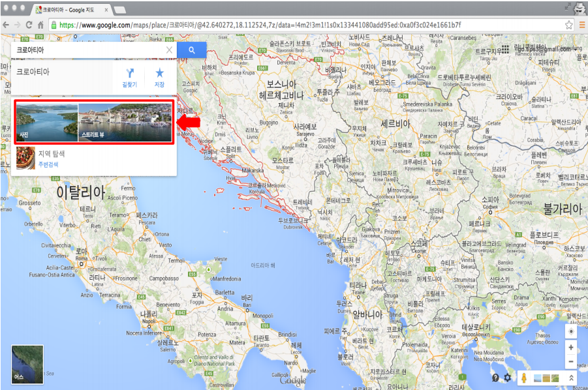Click the 이탈리아 country label

click(x=81, y=192)
